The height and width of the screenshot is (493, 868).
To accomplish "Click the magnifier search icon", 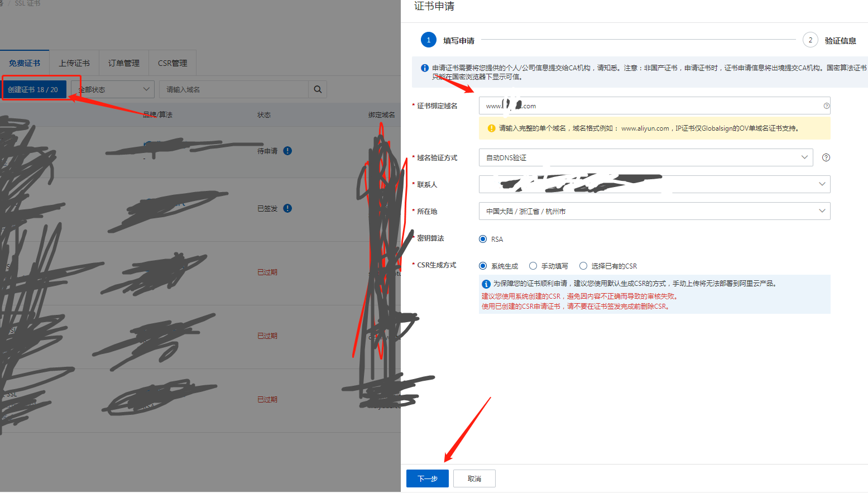I will 317,89.
